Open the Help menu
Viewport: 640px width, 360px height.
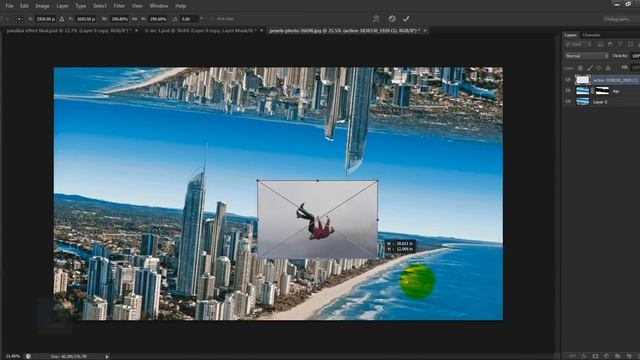click(180, 6)
